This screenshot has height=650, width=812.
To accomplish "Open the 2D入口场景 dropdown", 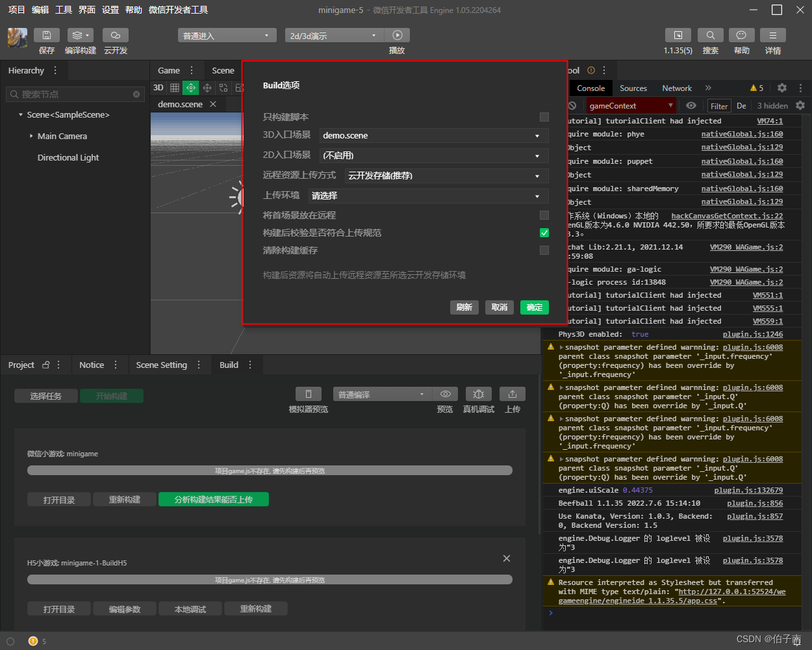I will 434,156.
